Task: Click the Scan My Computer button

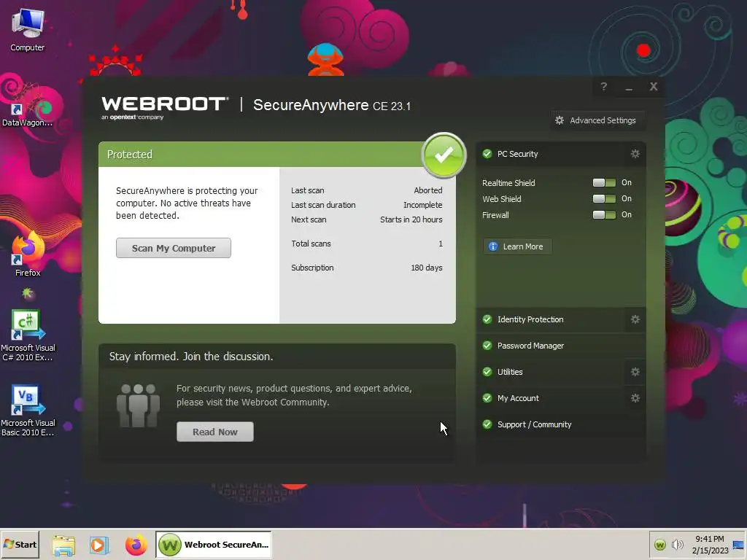Action: [174, 248]
